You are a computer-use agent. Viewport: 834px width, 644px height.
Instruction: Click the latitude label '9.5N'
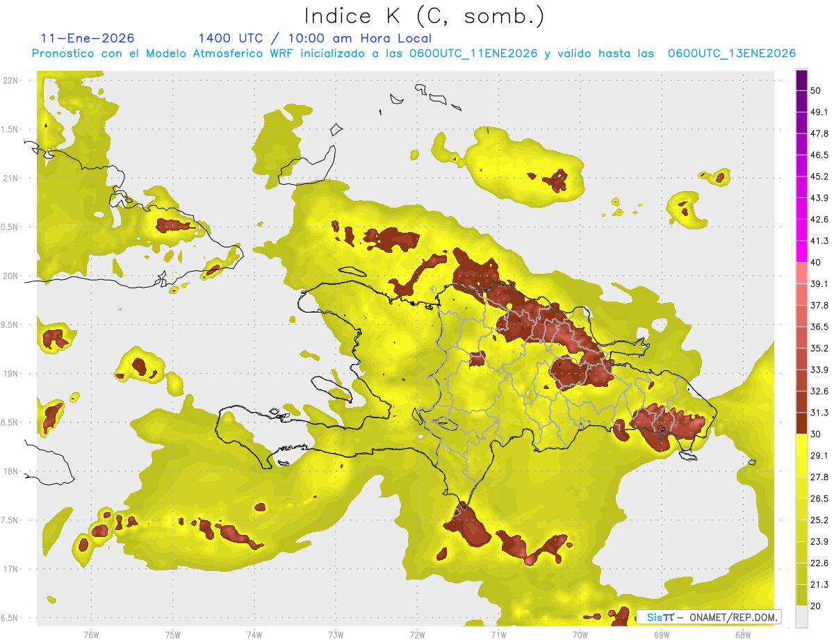pos(10,324)
